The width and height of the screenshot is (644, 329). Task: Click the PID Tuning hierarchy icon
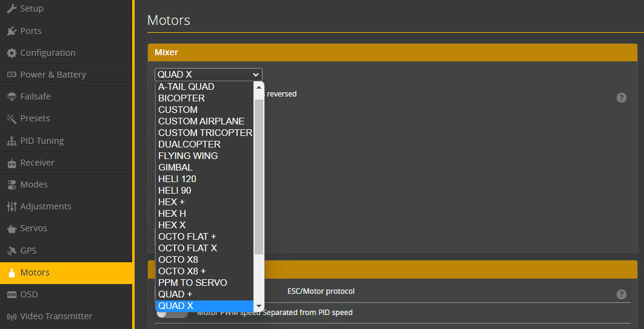pyautogui.click(x=12, y=141)
